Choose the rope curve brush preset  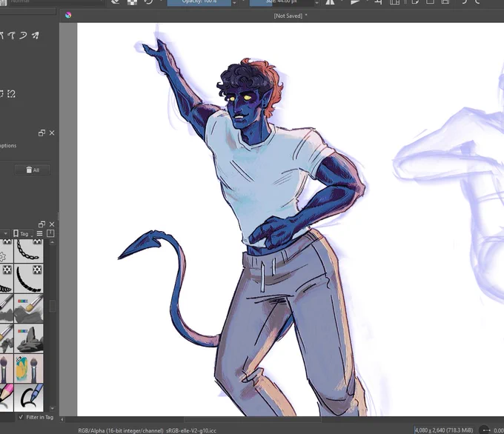(x=29, y=278)
